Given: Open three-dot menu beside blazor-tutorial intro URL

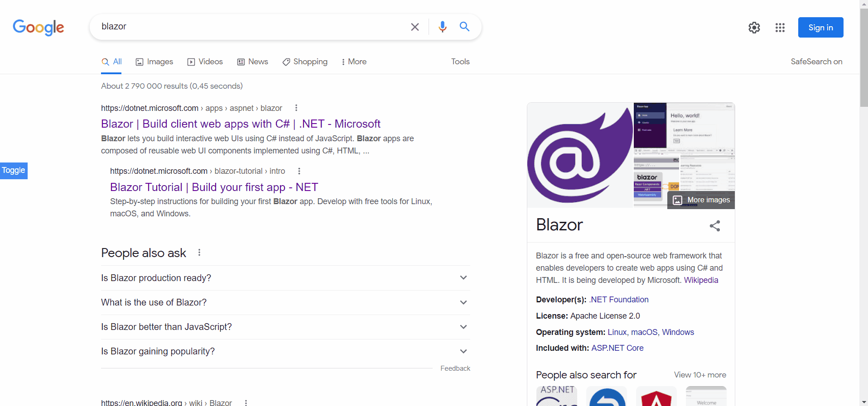Looking at the screenshot, I should pyautogui.click(x=299, y=171).
